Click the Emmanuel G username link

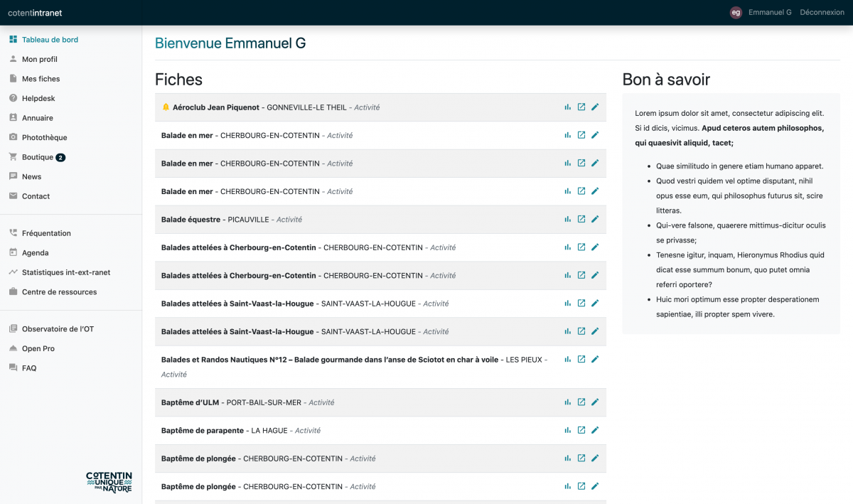click(770, 12)
